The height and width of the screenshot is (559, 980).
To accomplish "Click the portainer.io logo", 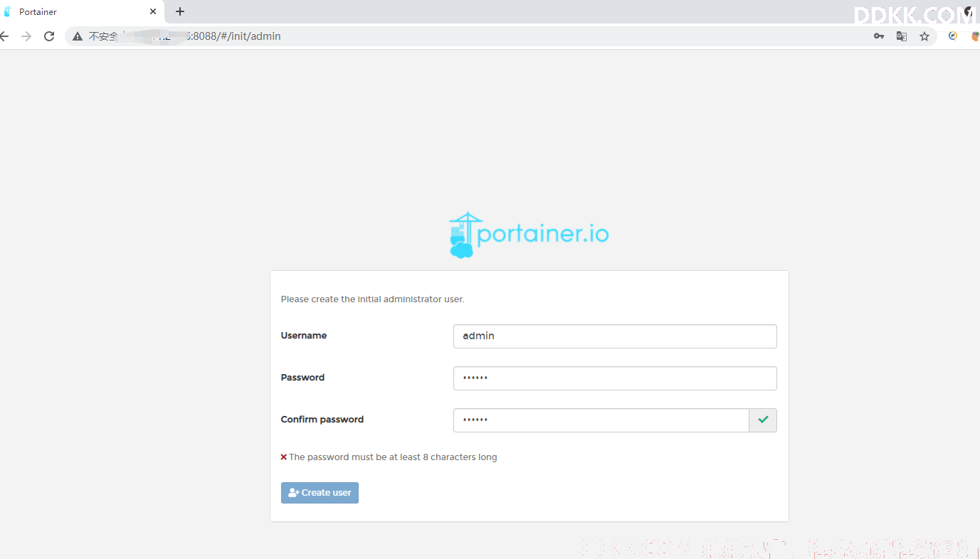I will 529,235.
